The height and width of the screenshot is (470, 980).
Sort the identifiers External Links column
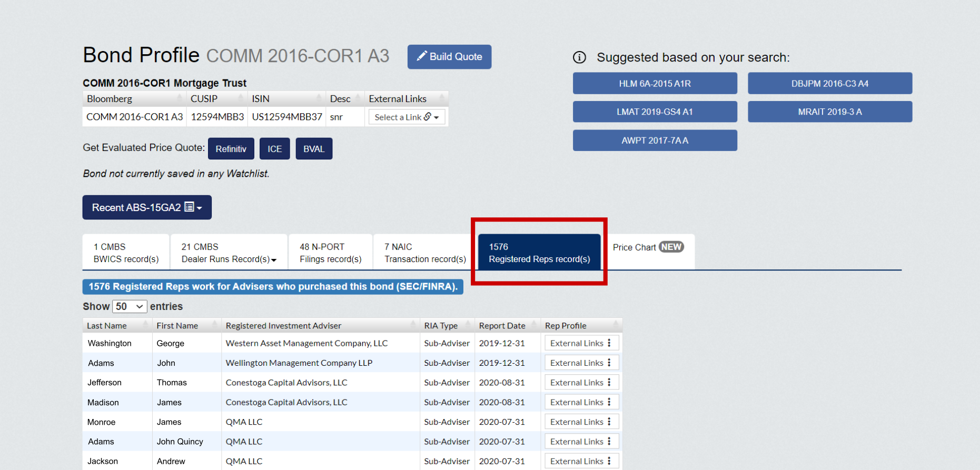pyautogui.click(x=407, y=99)
